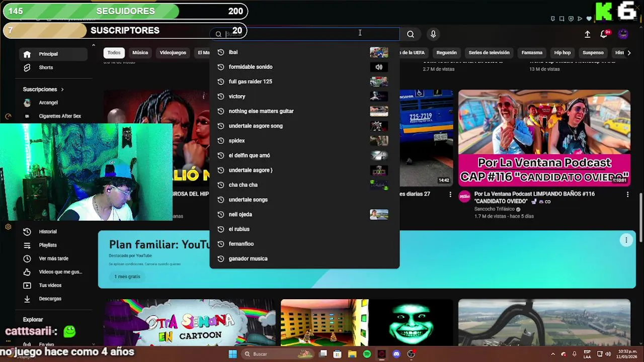The height and width of the screenshot is (362, 644).
Task: Select the Reguetón filter chip
Action: (x=446, y=53)
